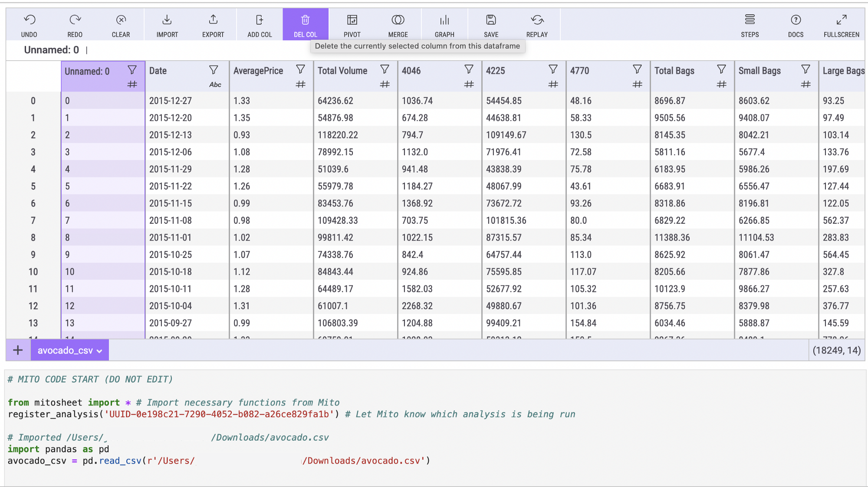Click number type icon under 4046
Image resolution: width=868 pixels, height=487 pixels.
click(469, 85)
